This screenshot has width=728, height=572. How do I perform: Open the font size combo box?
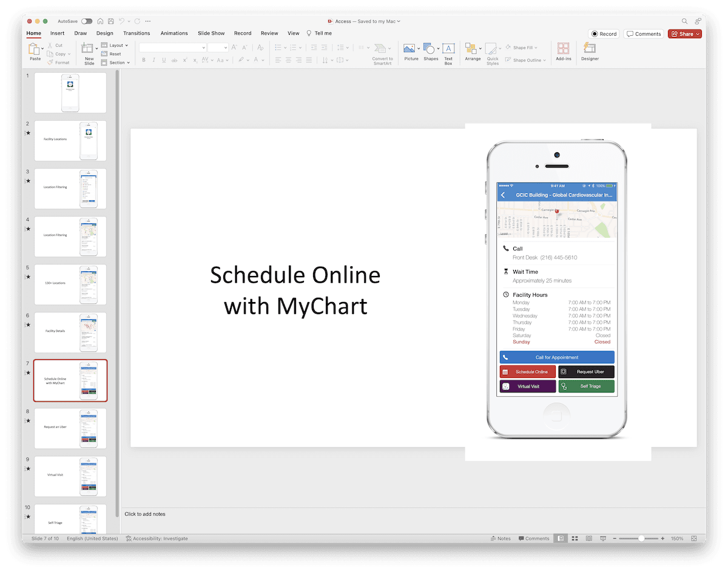coord(218,47)
